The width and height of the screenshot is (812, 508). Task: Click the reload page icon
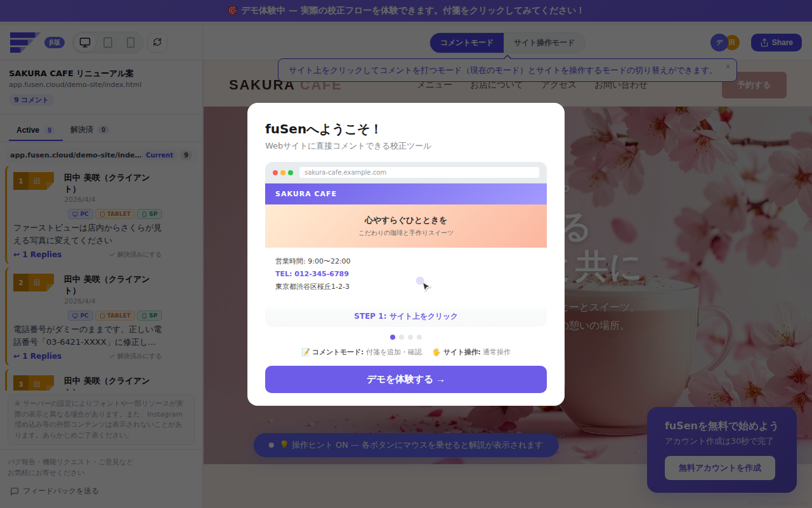[157, 43]
